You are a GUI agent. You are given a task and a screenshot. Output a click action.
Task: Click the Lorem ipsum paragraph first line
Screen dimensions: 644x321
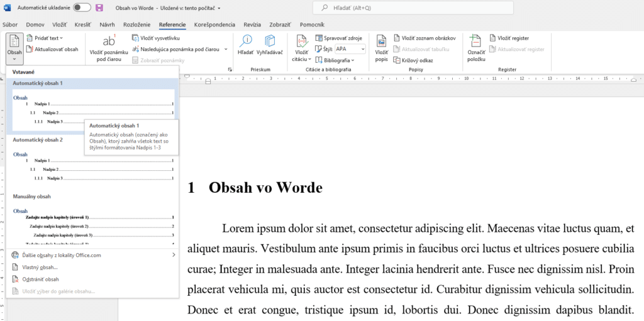429,228
